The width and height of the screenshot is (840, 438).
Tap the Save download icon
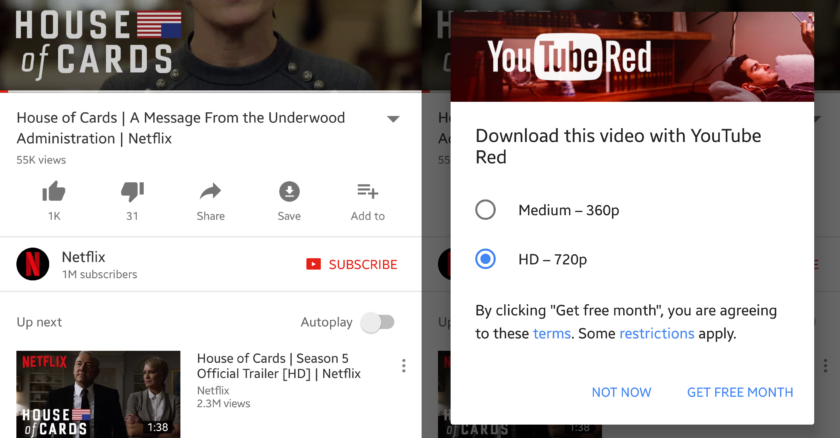tap(289, 191)
